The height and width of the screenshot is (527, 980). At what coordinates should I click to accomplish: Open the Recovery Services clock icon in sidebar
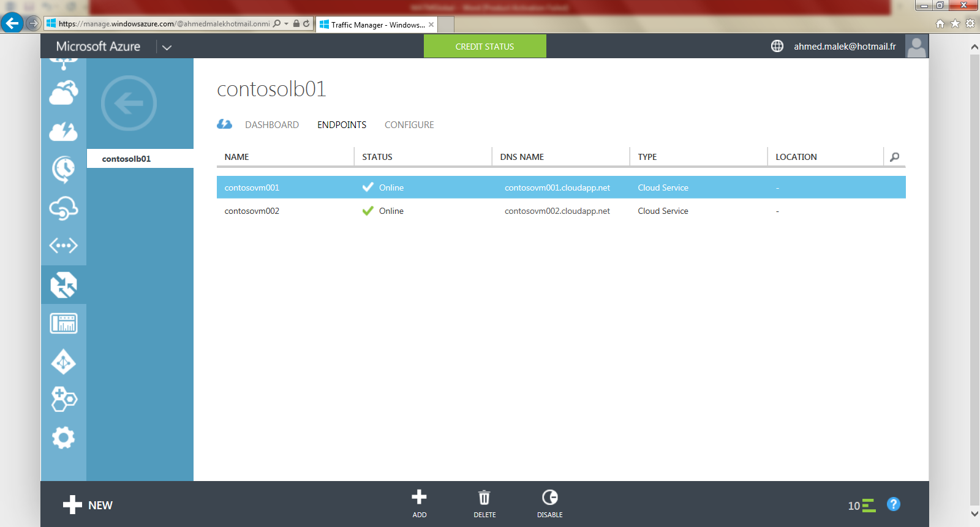(64, 170)
